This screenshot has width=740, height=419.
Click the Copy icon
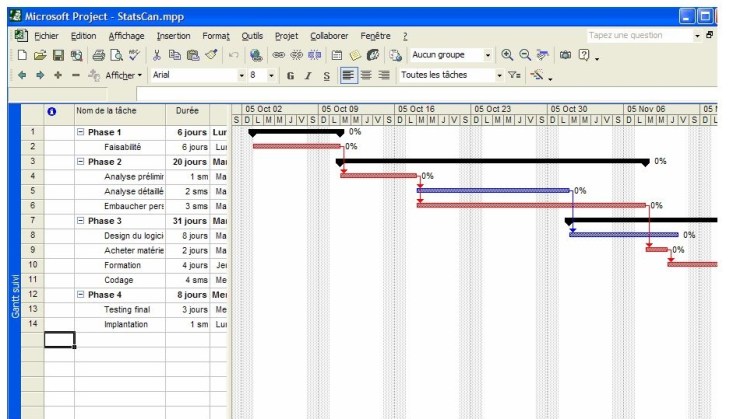click(x=174, y=55)
